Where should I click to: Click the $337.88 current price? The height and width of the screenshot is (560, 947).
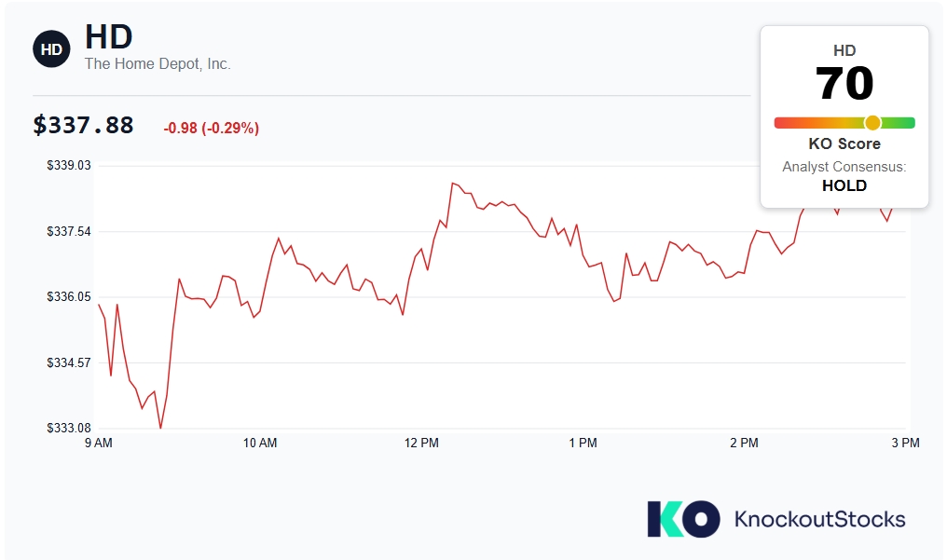coord(83,126)
